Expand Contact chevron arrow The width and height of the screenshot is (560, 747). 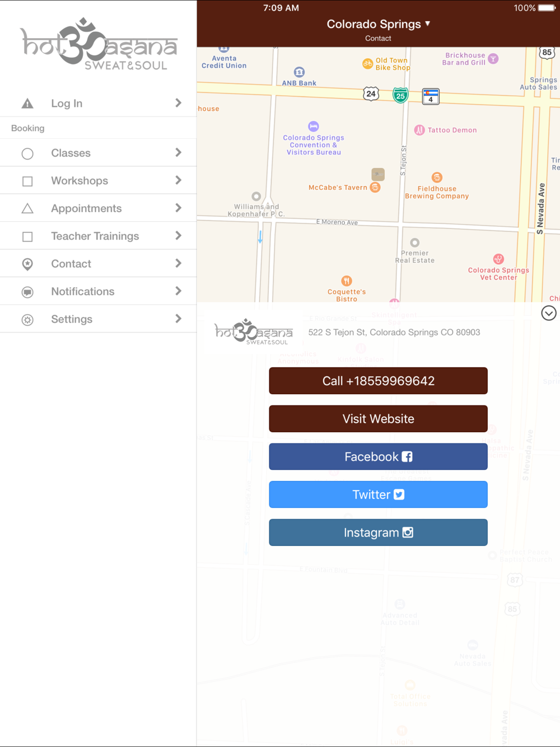pos(178,263)
